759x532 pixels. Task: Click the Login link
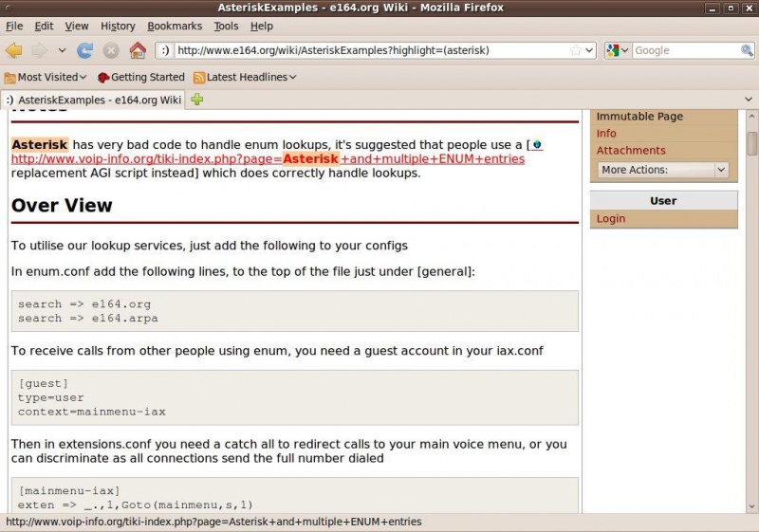[x=611, y=219]
